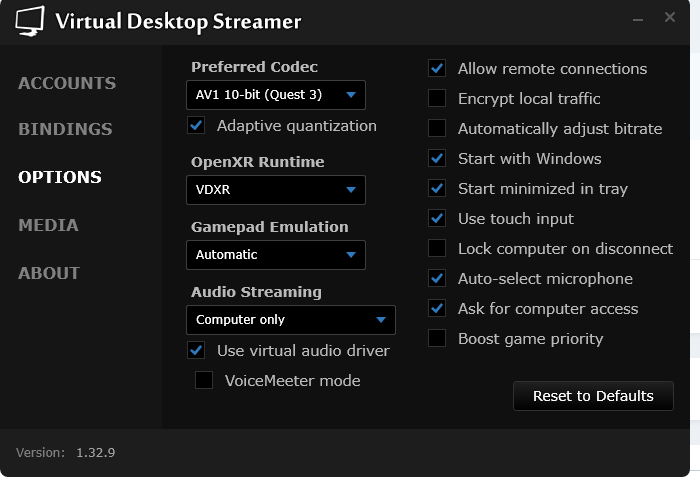Click the version number 1.32.9
The width and height of the screenshot is (700, 480).
click(96, 453)
